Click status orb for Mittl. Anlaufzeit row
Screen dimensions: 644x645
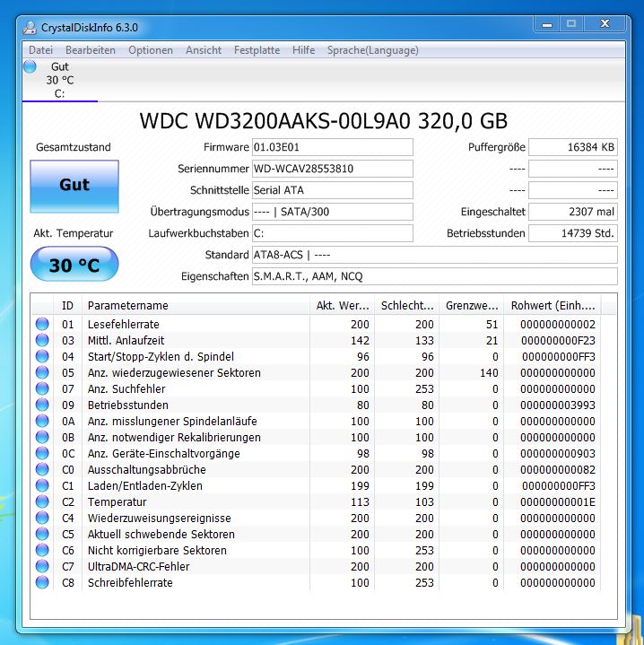click(42, 340)
